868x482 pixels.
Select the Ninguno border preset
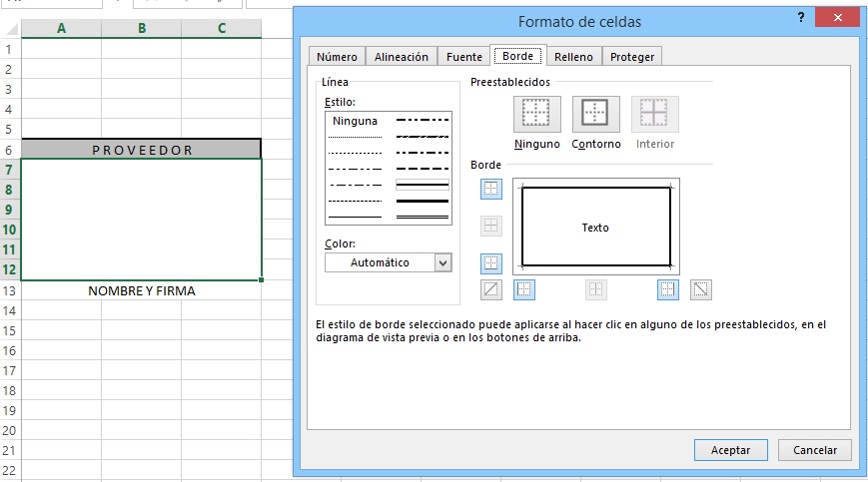(536, 114)
